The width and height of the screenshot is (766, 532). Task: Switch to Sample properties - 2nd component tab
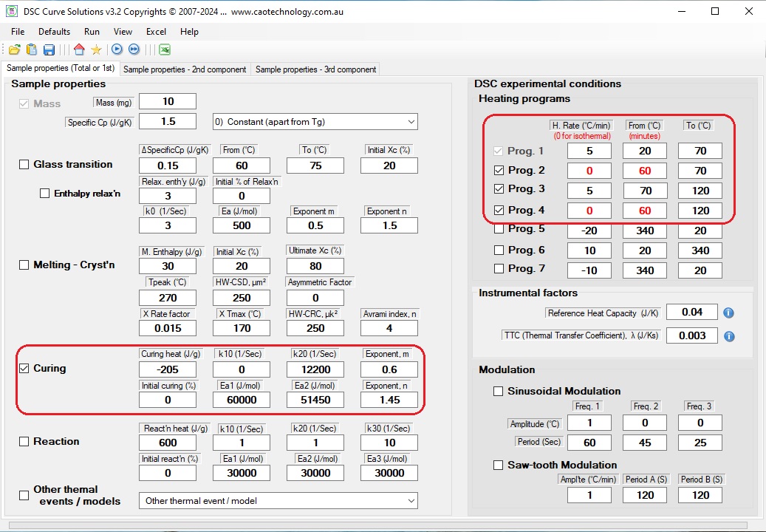(185, 69)
